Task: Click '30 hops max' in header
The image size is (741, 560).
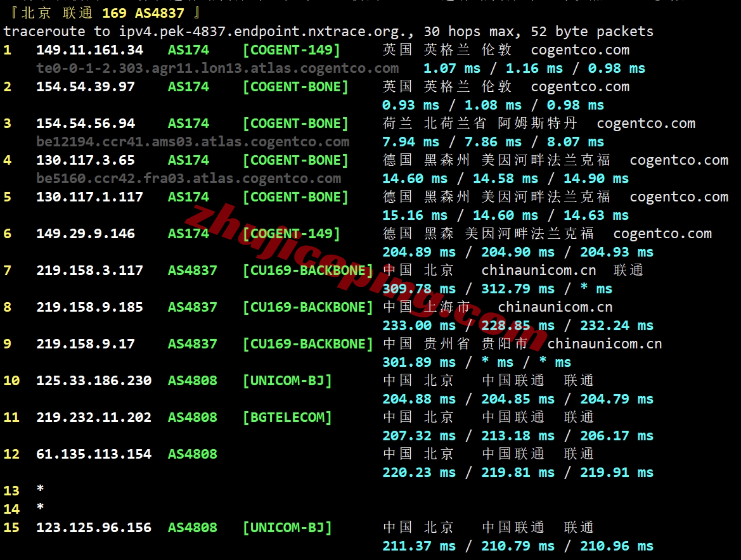Action: click(x=472, y=32)
